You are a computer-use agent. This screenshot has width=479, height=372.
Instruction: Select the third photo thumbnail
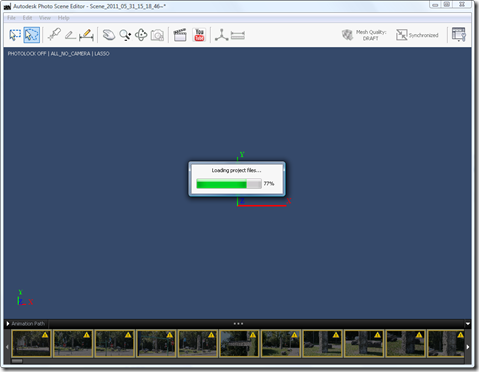click(114, 343)
